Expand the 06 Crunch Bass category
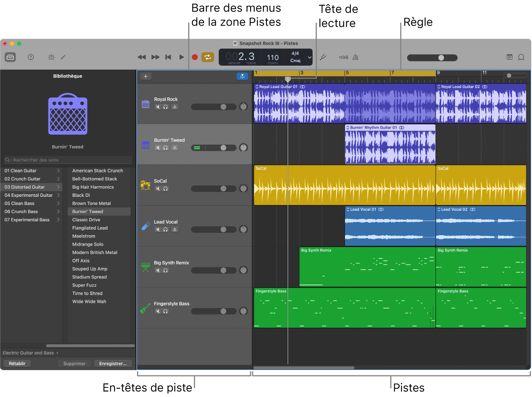This screenshot has width=532, height=397. [x=58, y=212]
